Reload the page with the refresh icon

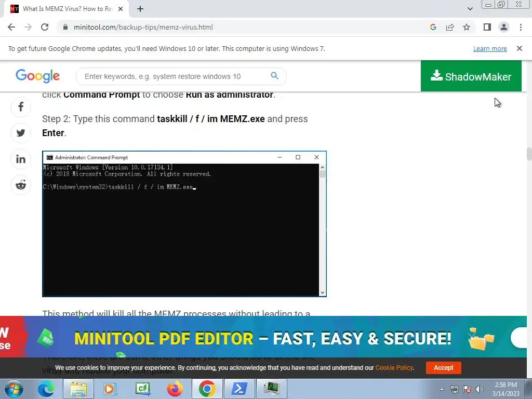[x=45, y=27]
